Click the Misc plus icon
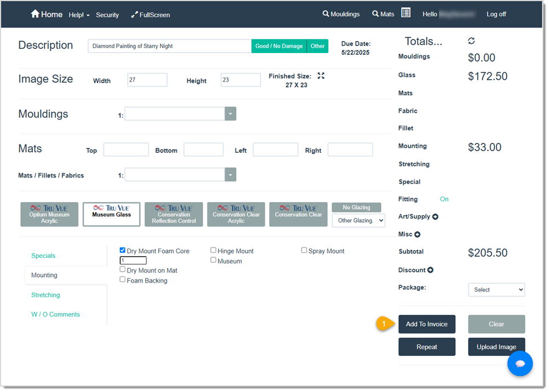Image resolution: width=549 pixels, height=392 pixels. tap(418, 234)
